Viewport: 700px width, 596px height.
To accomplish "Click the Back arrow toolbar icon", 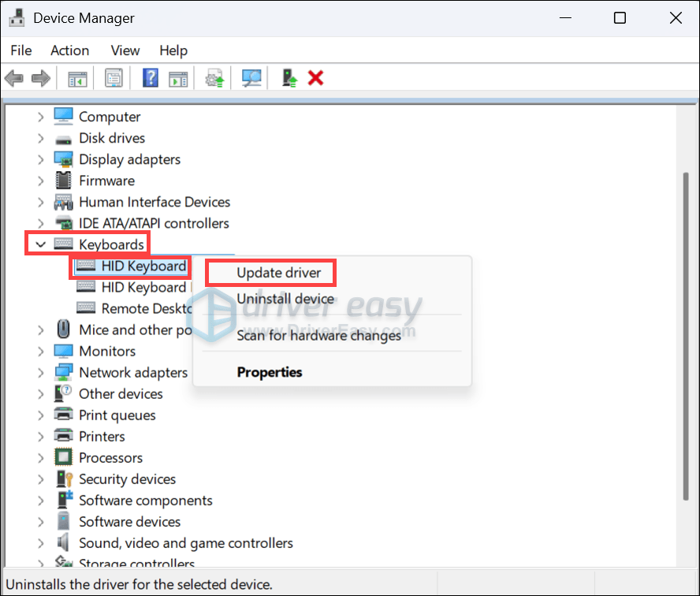I will (x=14, y=79).
